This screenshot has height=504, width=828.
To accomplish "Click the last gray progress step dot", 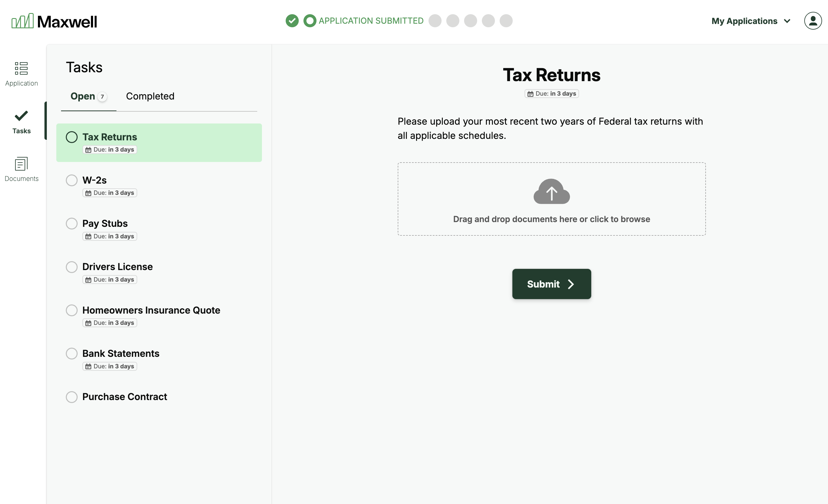I will pos(506,21).
